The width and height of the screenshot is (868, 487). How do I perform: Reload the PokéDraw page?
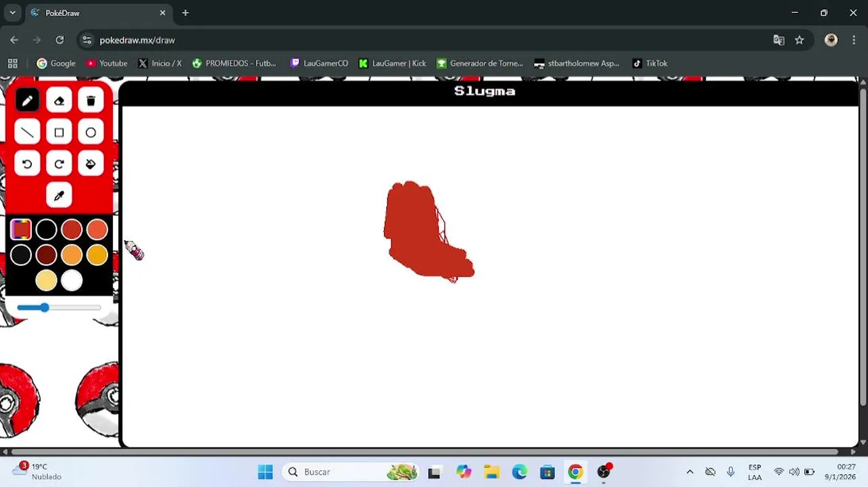(x=59, y=40)
